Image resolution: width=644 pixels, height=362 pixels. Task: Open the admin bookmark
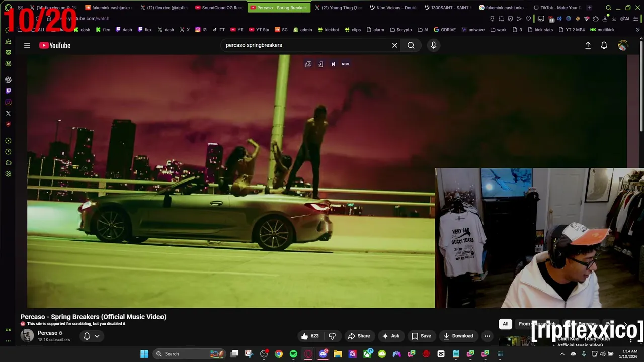pyautogui.click(x=302, y=30)
